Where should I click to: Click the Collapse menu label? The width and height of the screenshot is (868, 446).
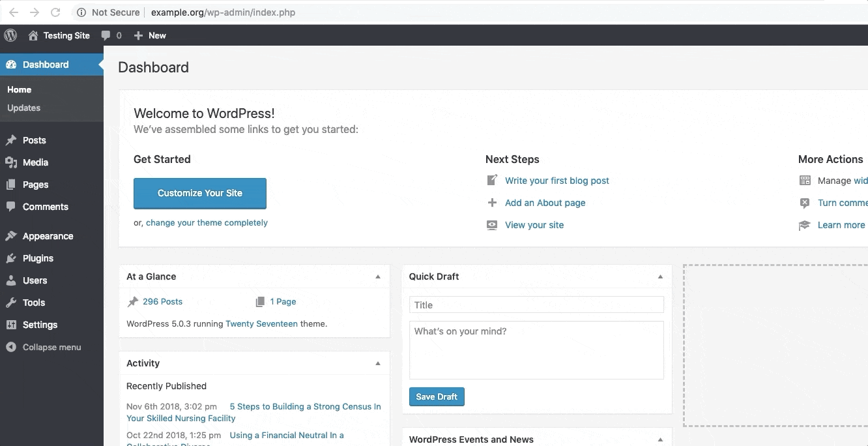tap(52, 347)
